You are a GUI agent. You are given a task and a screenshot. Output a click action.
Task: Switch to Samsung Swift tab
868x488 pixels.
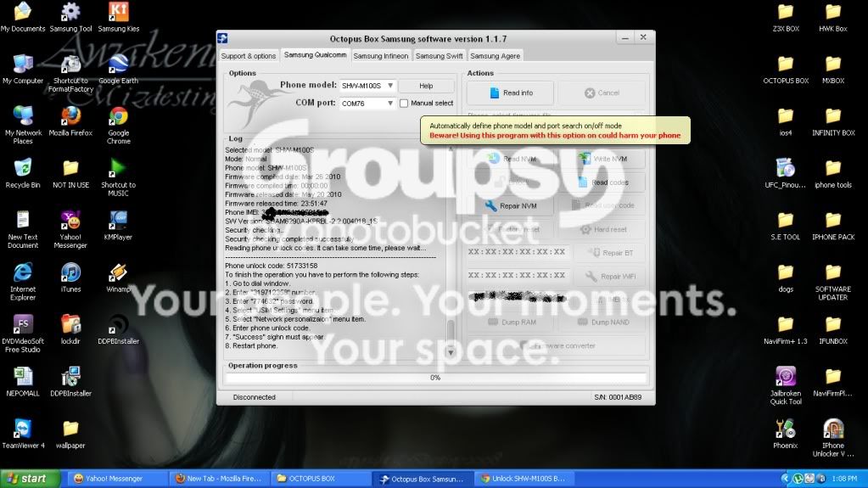pos(439,56)
